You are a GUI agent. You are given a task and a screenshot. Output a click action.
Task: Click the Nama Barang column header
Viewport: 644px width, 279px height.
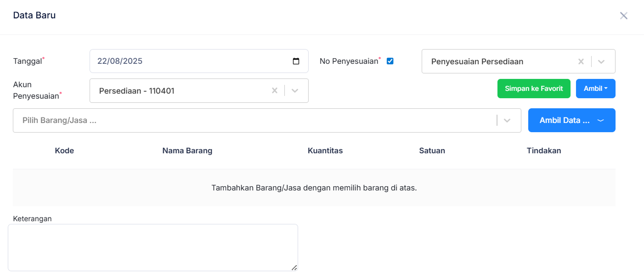[x=187, y=150]
